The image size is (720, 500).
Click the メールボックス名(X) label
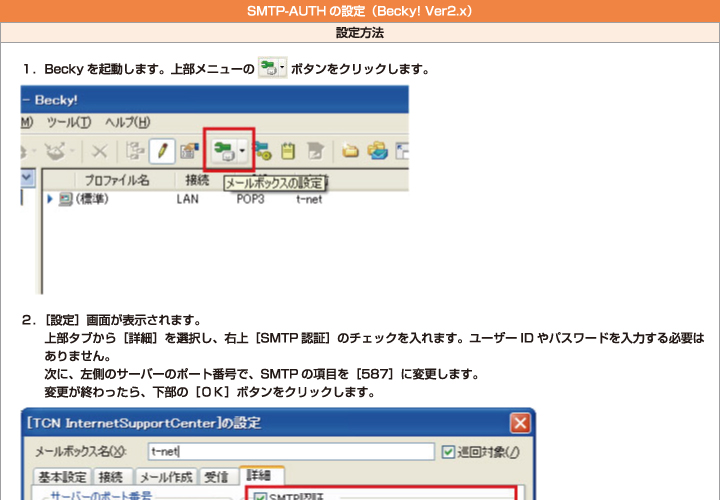pyautogui.click(x=81, y=452)
